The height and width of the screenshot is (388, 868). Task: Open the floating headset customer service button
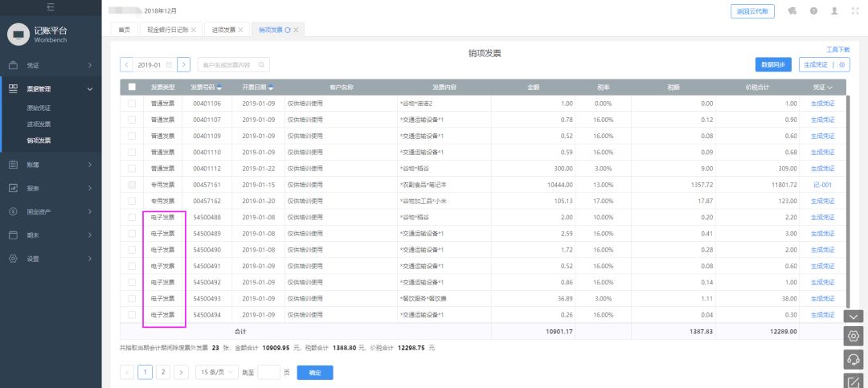click(x=853, y=359)
